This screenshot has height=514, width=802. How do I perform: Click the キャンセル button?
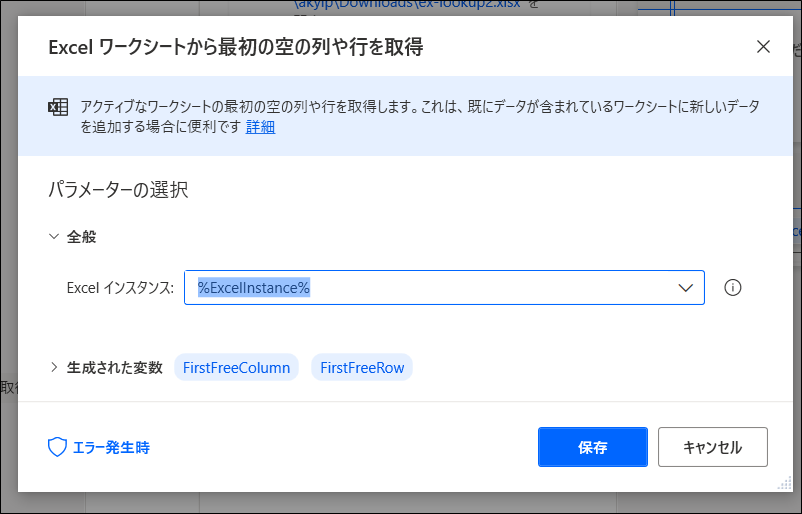712,447
